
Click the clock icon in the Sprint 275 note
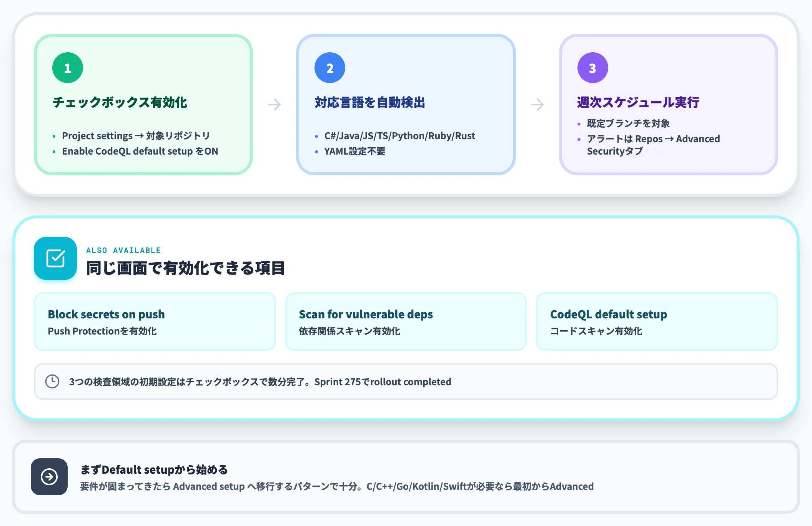point(52,381)
